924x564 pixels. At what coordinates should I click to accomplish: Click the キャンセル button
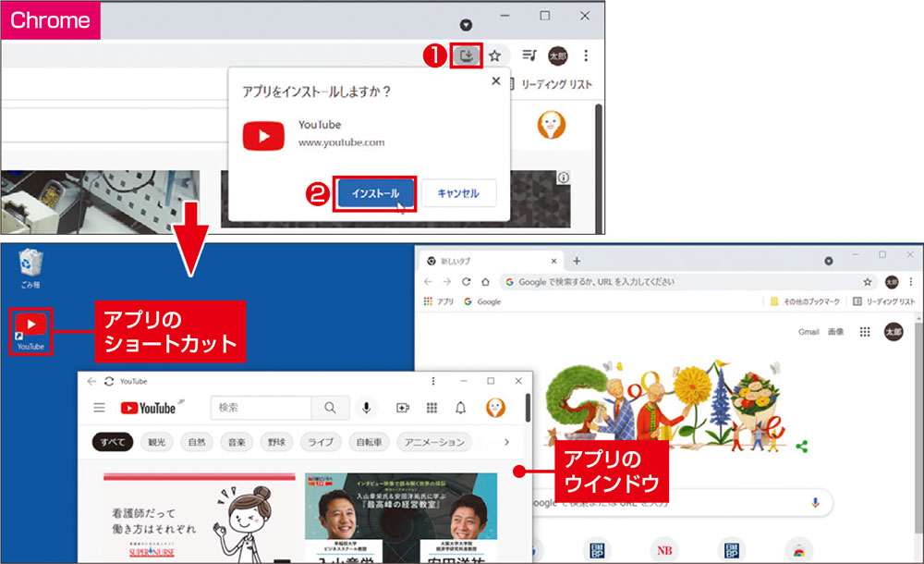click(x=458, y=193)
